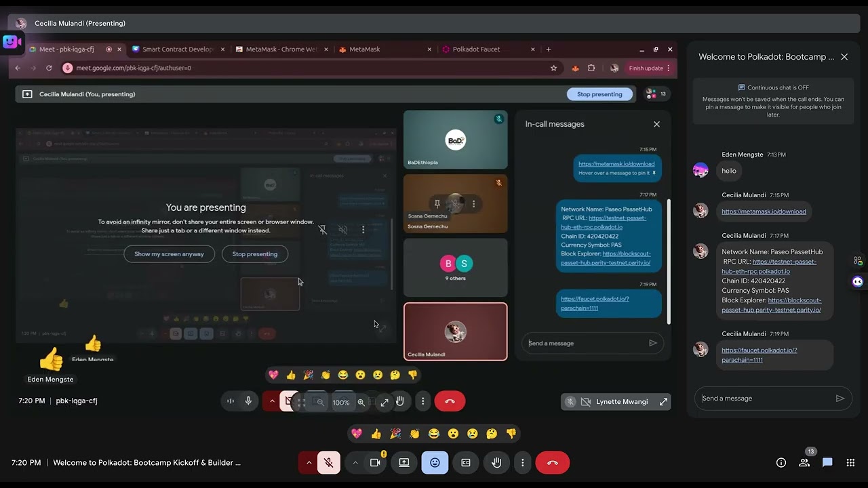Click Stop presenting in the shared Meet banner
Viewport: 868px width, 488px height.
[x=599, y=94]
